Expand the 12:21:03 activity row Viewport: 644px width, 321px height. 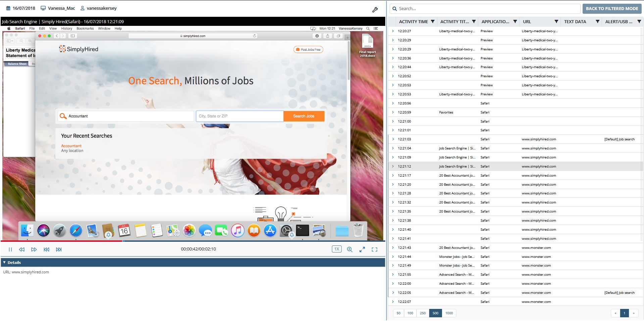coord(393,139)
